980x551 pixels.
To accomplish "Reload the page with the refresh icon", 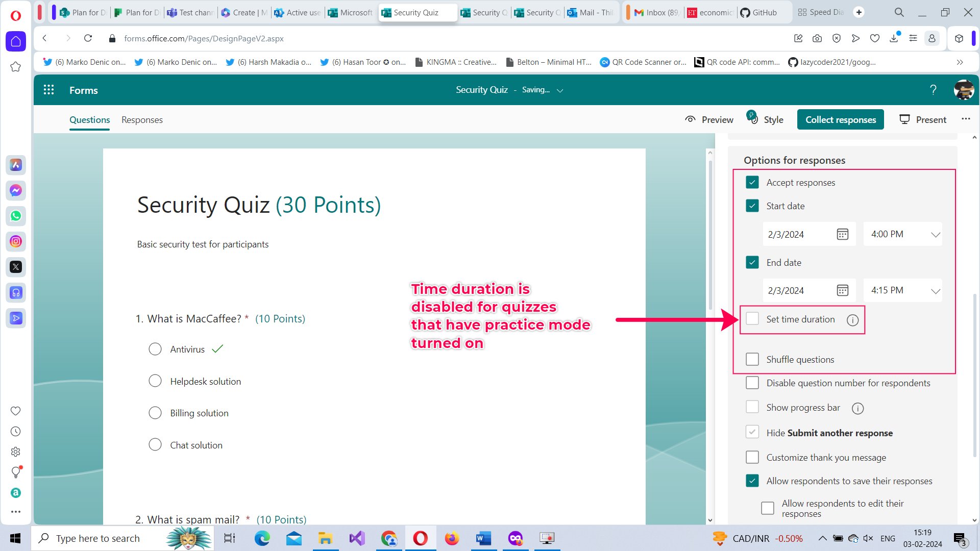I will pyautogui.click(x=88, y=38).
